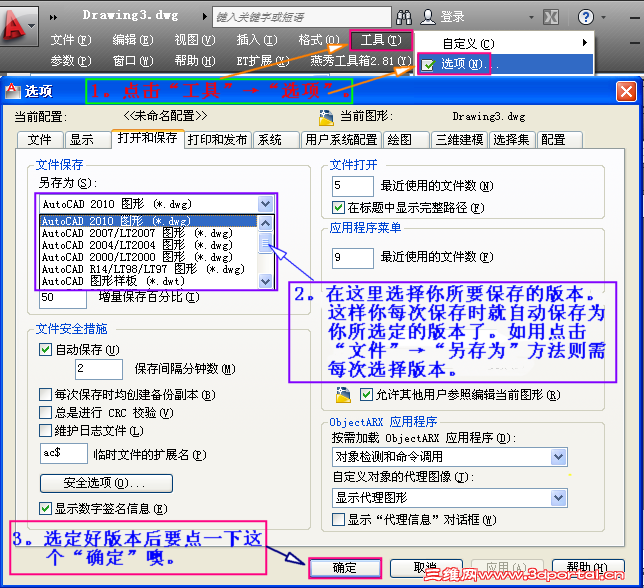The width and height of the screenshot is (644, 588).
Task: Enable 总是进行 CRC 校验 checkbox
Action: tap(45, 412)
